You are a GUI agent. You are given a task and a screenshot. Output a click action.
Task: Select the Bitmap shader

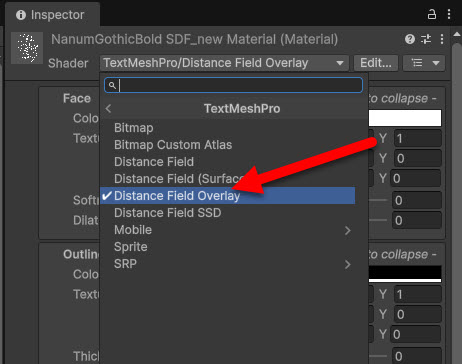point(227,128)
